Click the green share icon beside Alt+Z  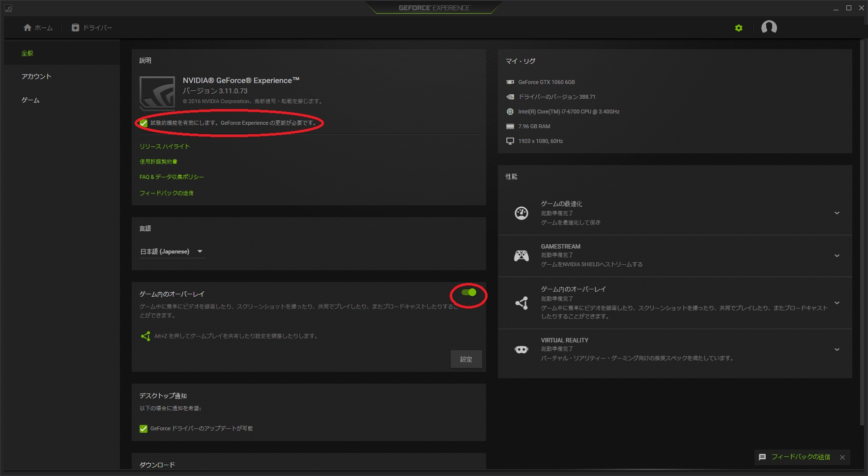[x=145, y=336]
